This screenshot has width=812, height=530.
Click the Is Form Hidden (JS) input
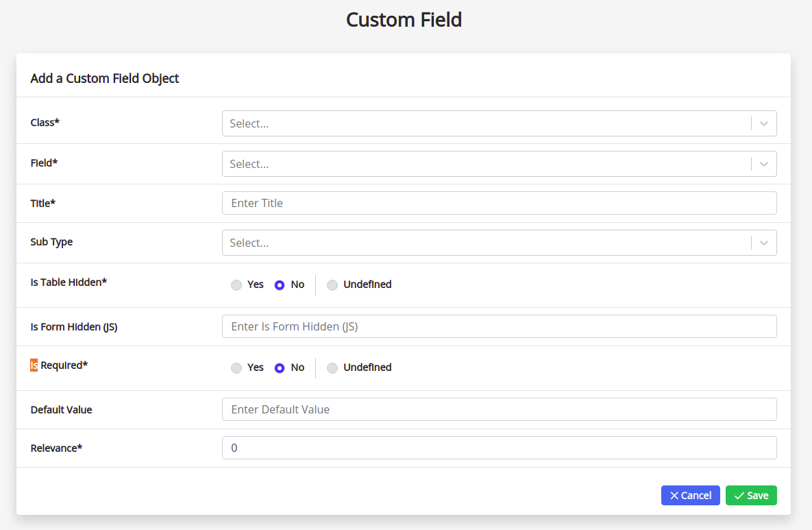(500, 326)
